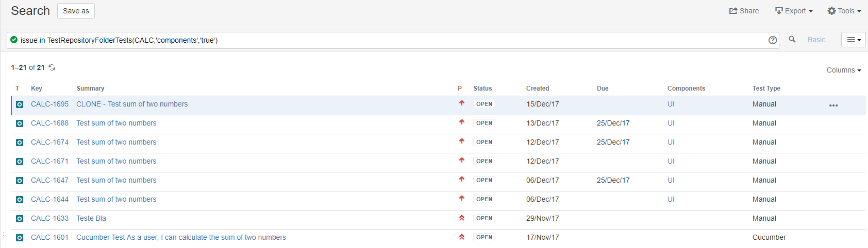Expand the Tools menu
Image resolution: width=868 pixels, height=248 pixels.
(844, 11)
